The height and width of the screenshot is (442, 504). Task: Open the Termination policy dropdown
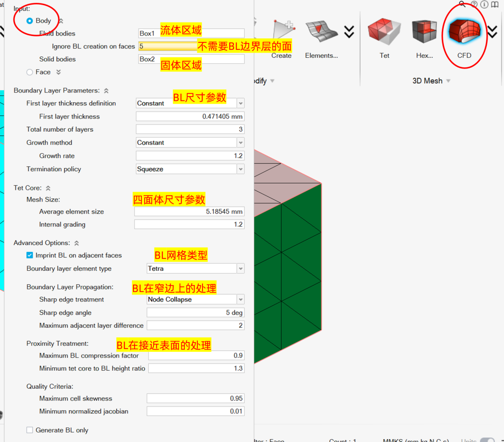point(240,169)
